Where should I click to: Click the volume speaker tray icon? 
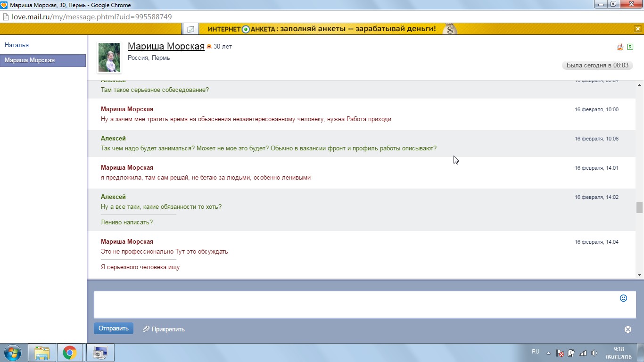point(594,353)
